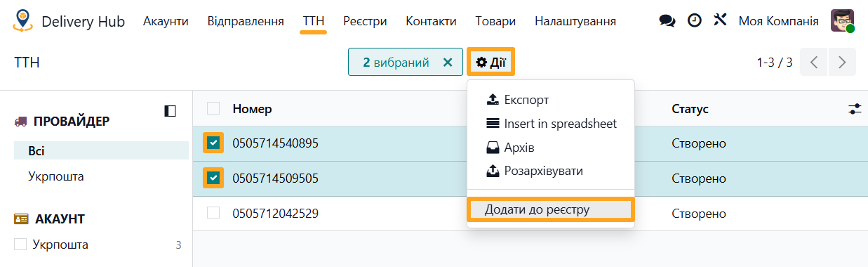The width and height of the screenshot is (868, 267).
Task: Click Створено status of row 0505712042529
Action: 698,213
